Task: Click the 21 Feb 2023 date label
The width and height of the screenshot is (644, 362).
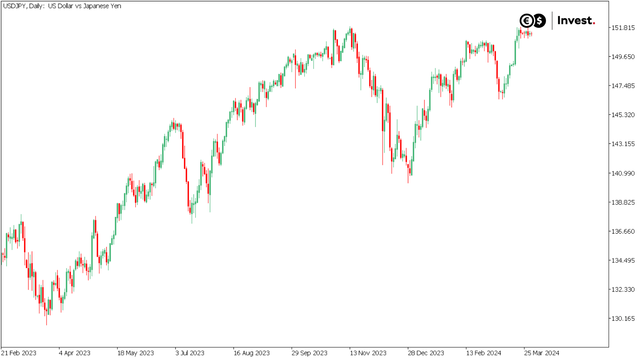Action: click(18, 353)
